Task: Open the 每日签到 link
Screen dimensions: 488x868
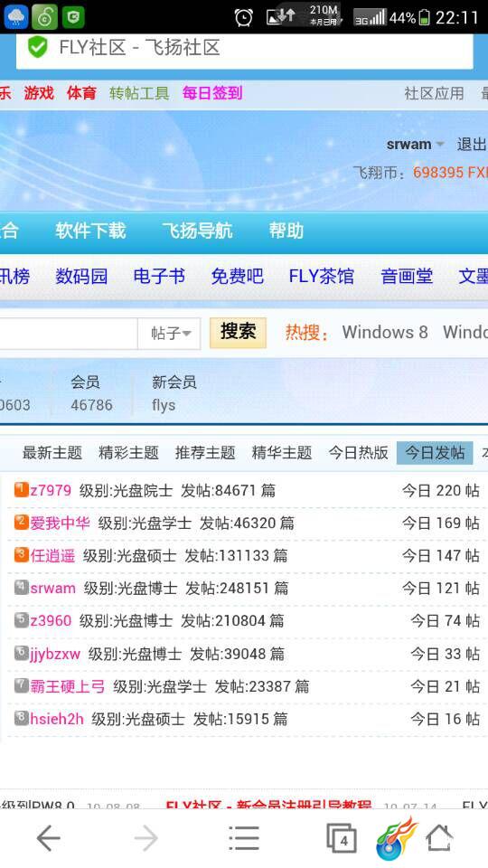Action: point(212,93)
